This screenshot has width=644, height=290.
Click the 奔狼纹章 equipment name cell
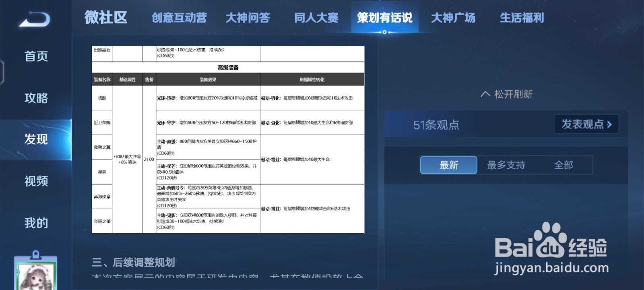[x=102, y=197]
